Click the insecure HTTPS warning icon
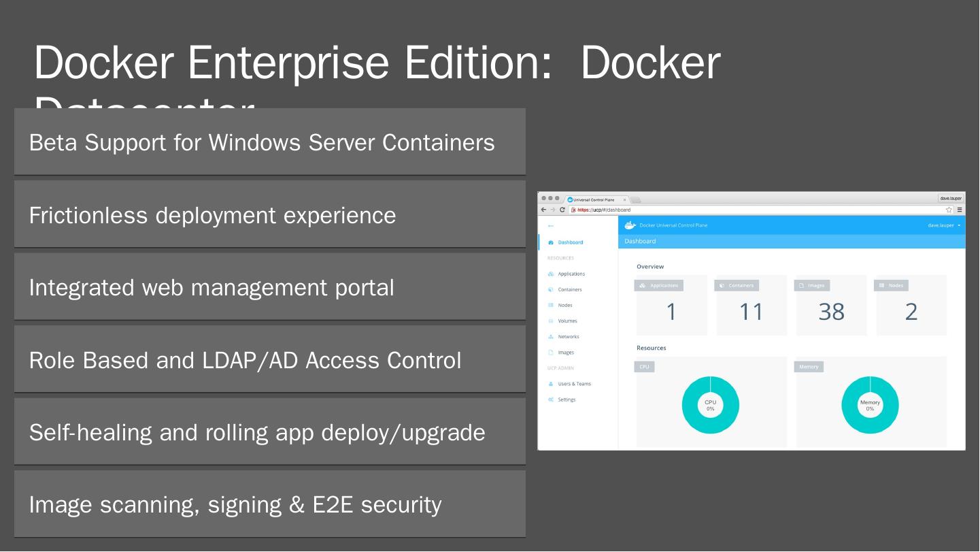This screenshot has height=552, width=980. point(574,210)
